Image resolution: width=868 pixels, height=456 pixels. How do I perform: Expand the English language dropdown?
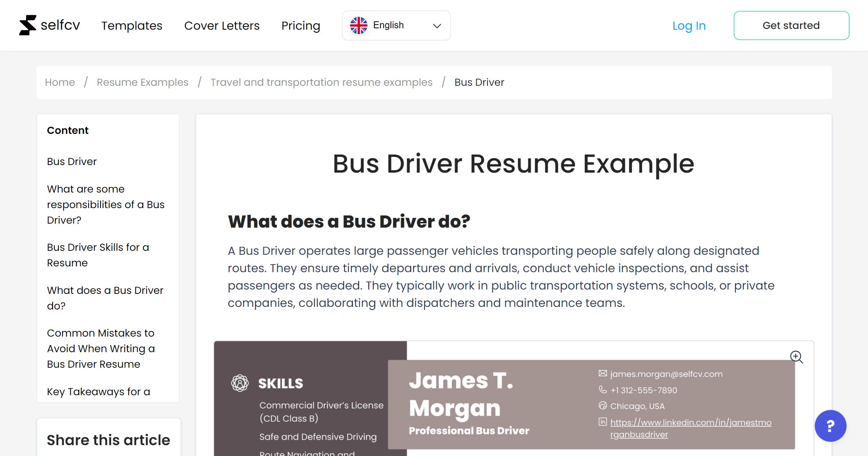(396, 25)
